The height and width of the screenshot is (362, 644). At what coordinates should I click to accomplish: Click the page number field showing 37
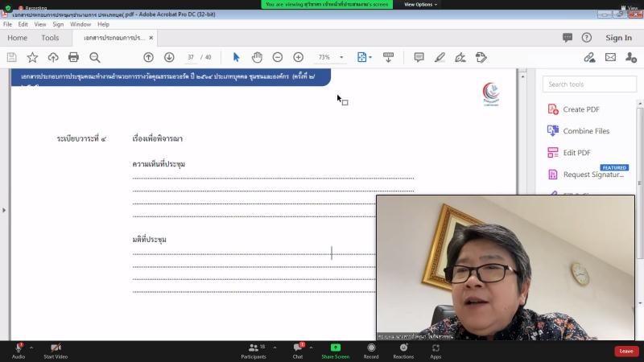[x=191, y=57]
